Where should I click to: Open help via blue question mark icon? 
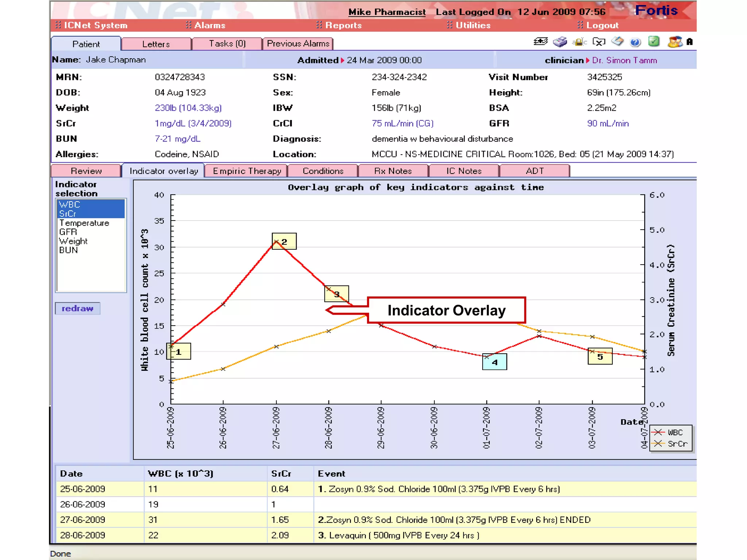(635, 42)
